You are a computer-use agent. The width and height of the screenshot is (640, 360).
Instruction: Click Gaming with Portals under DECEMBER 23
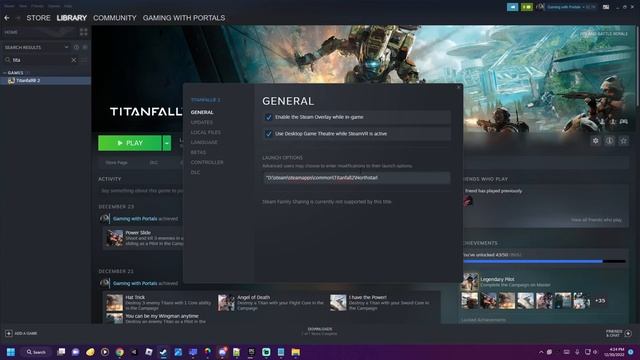coord(135,219)
